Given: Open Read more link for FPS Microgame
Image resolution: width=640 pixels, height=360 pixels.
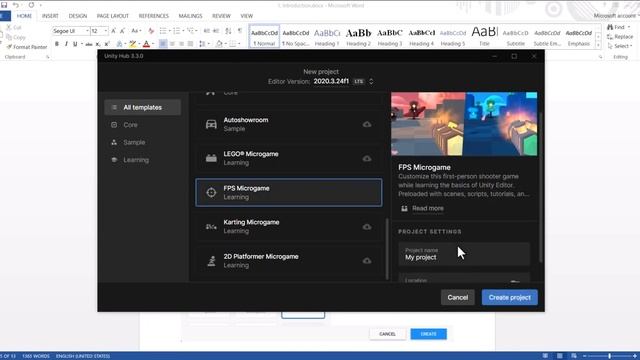Looking at the screenshot, I should tap(428, 208).
